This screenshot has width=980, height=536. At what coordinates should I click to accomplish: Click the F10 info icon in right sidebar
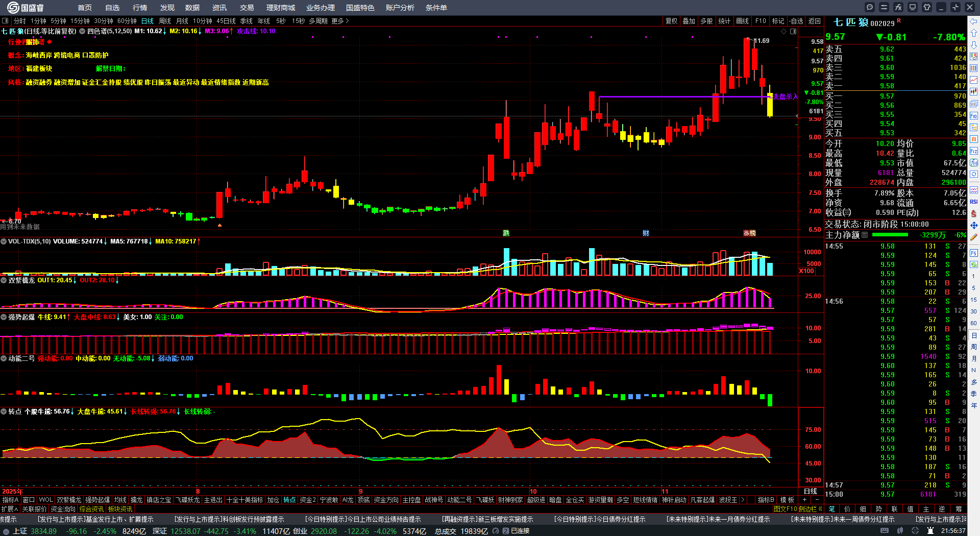click(x=974, y=116)
